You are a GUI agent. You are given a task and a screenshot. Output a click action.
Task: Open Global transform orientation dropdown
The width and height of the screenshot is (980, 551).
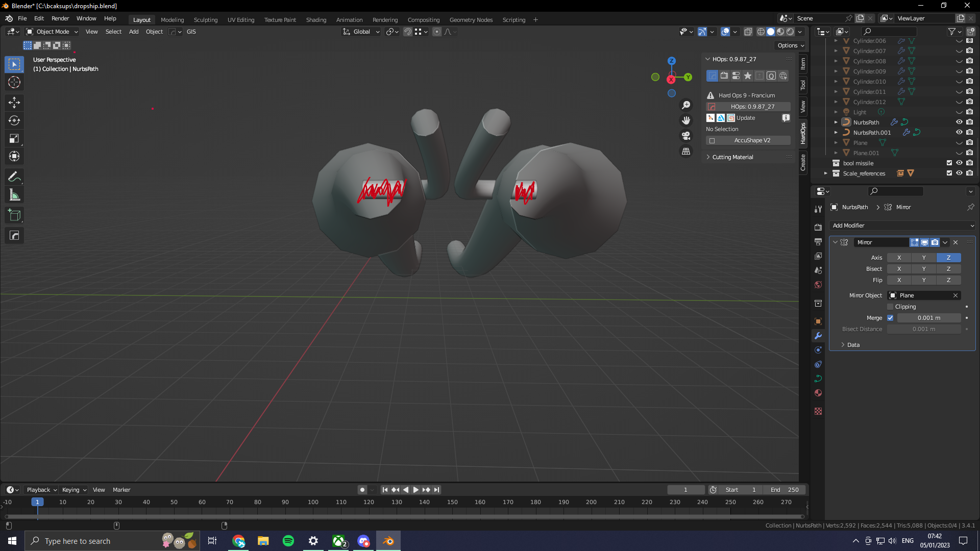361,32
